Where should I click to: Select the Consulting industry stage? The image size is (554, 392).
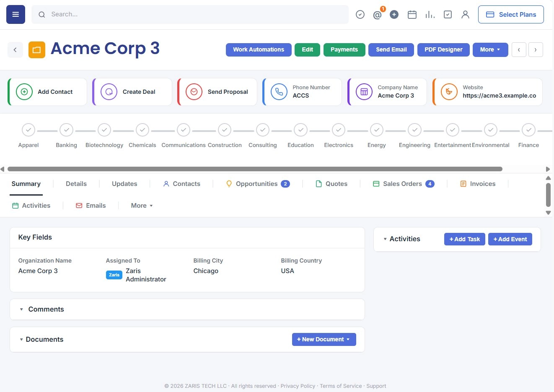pyautogui.click(x=263, y=130)
